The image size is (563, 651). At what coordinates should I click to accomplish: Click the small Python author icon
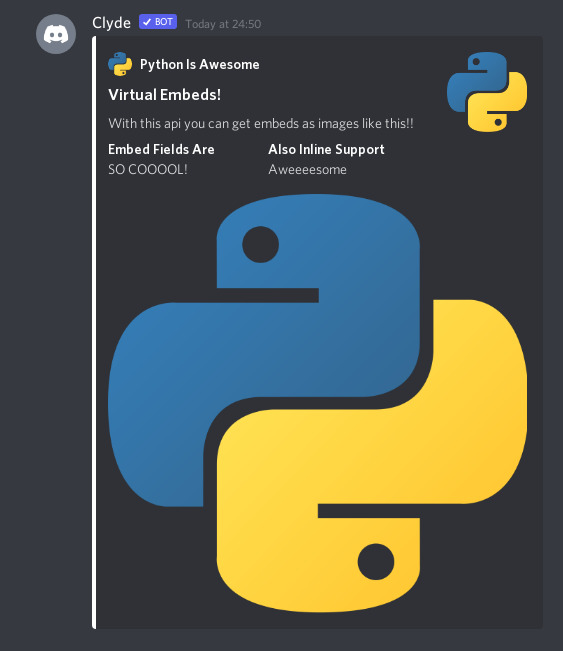point(120,64)
